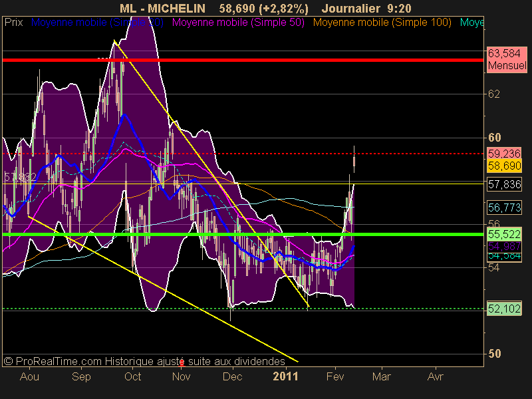The width and height of the screenshot is (532, 399).
Task: Click the Aou month label
Action: click(29, 376)
